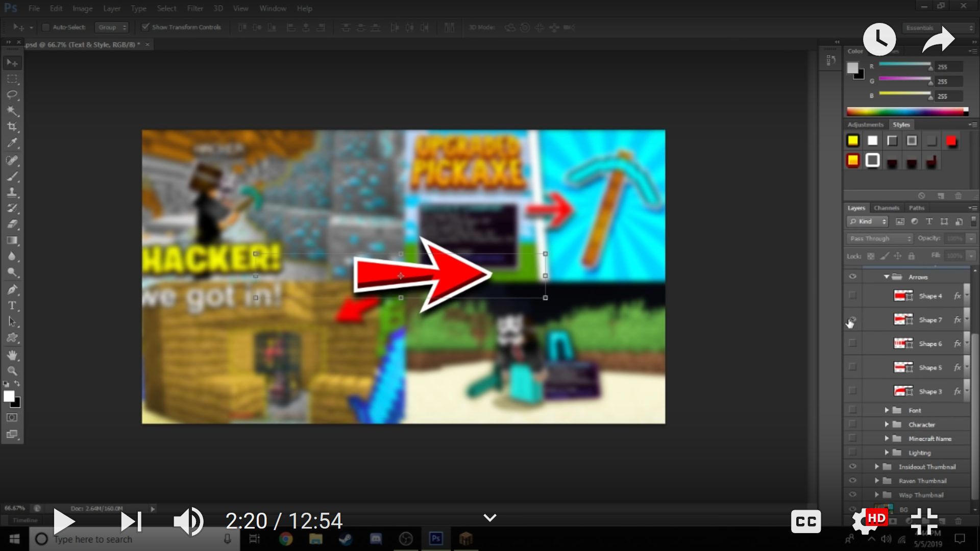
Task: Expand the Wisp Thumbnail layer group
Action: pyautogui.click(x=876, y=495)
